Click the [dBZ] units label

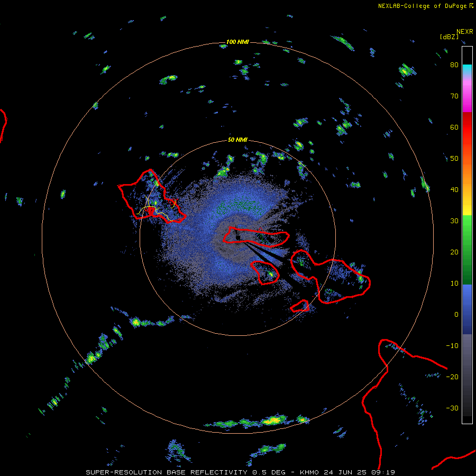[x=449, y=36]
